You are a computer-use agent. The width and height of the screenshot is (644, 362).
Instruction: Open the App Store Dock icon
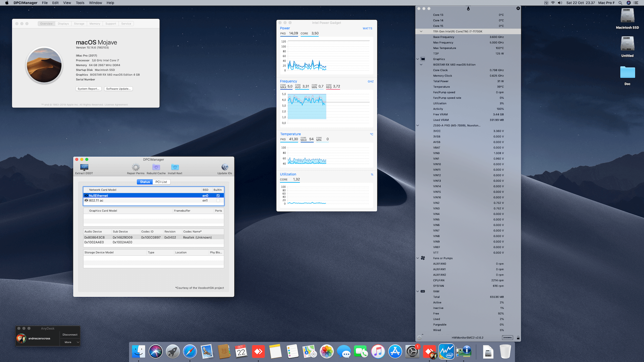click(395, 352)
